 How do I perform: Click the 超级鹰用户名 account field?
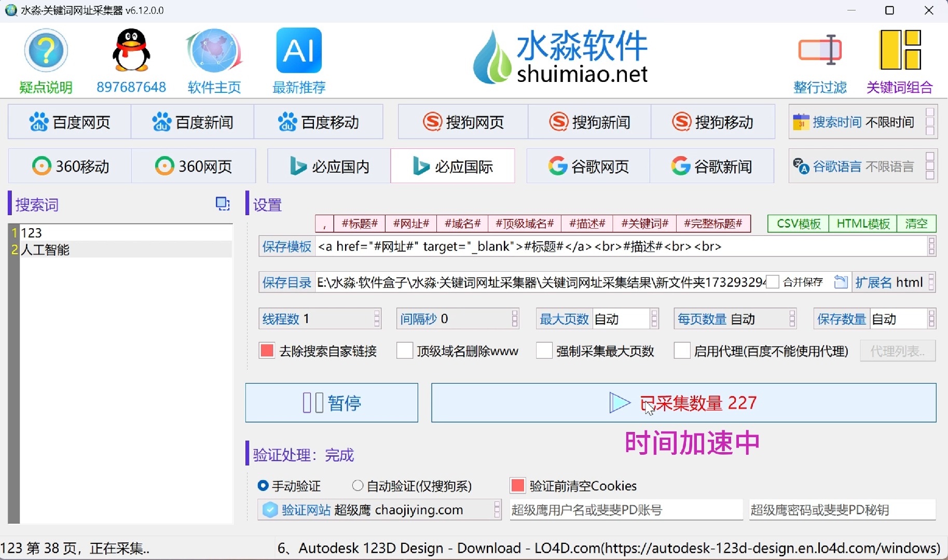pos(626,510)
